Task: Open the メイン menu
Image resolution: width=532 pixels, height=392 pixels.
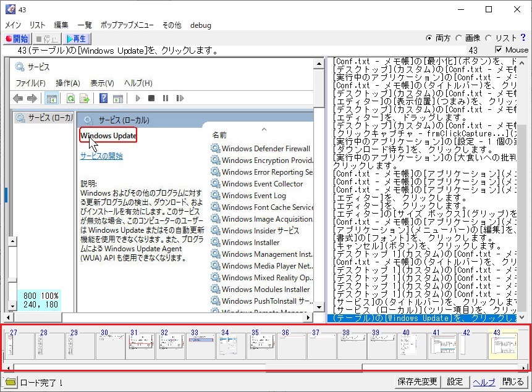Action: point(13,25)
